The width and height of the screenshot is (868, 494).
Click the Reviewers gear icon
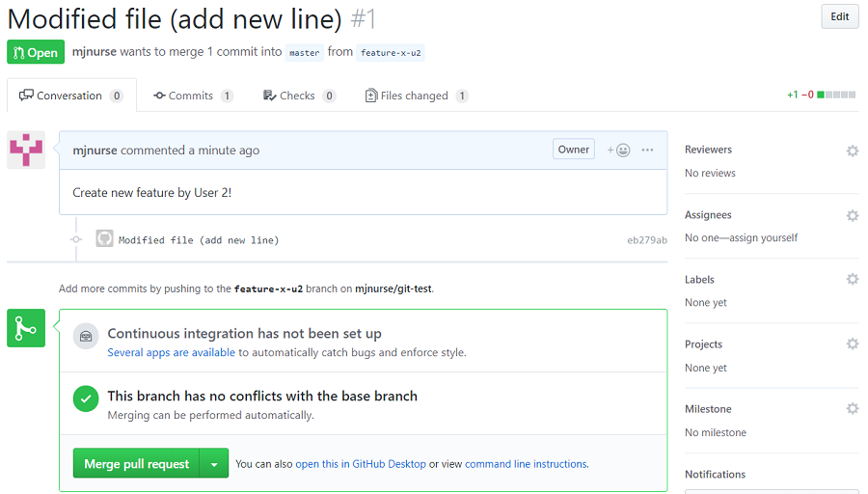pos(852,151)
